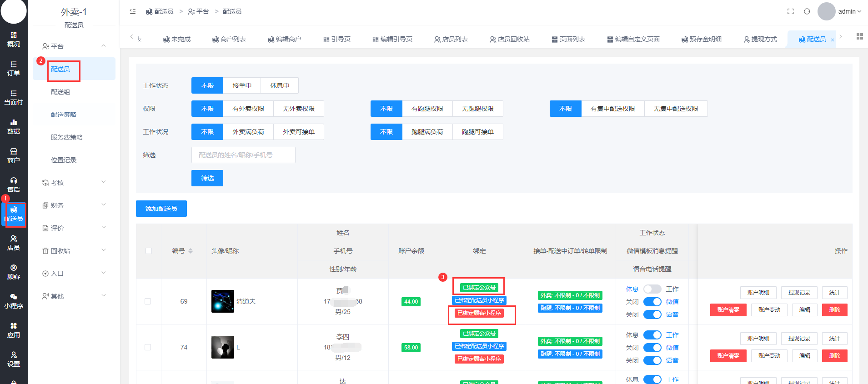Image resolution: width=868 pixels, height=384 pixels.
Task: Click the fullscreen icon in the header
Action: [791, 11]
